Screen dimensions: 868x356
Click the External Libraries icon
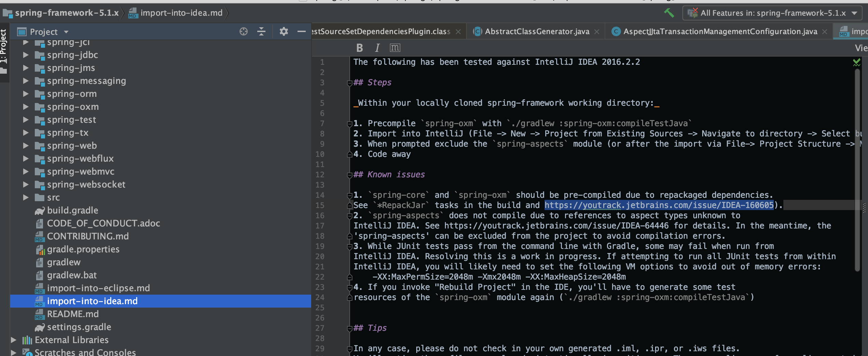(27, 340)
